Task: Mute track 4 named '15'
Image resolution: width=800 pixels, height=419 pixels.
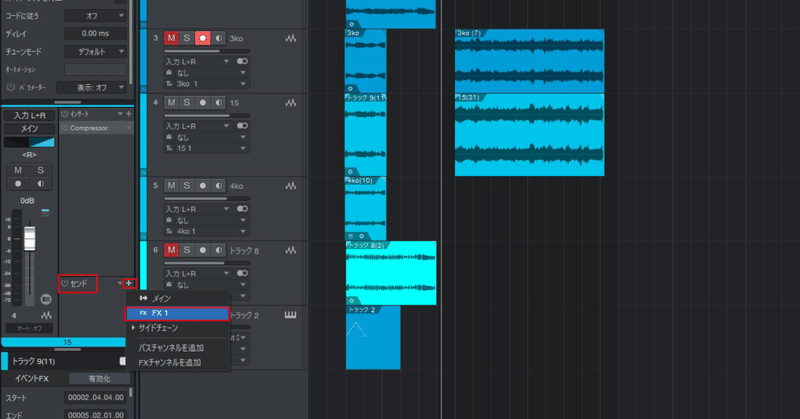Action: pyautogui.click(x=171, y=103)
